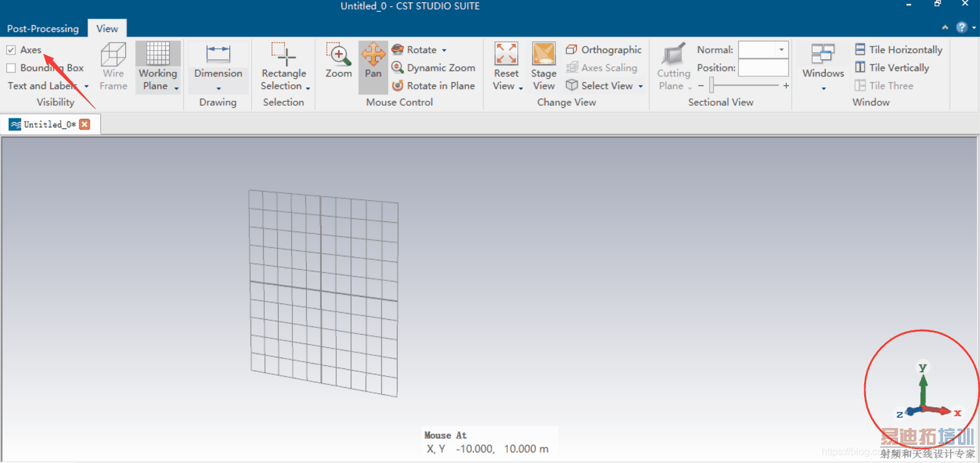Open the Windows arrangement icon
The width and height of the screenshot is (980, 463).
click(x=823, y=54)
